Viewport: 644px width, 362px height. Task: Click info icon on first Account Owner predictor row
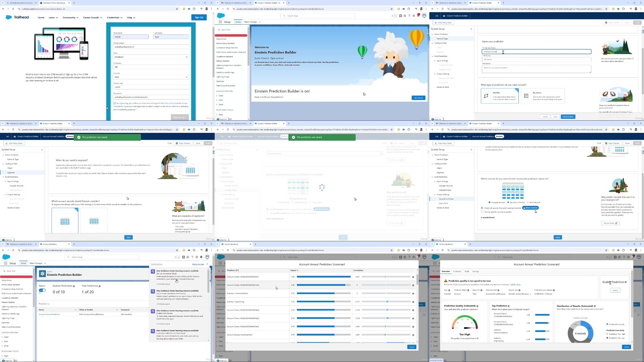coord(413,277)
